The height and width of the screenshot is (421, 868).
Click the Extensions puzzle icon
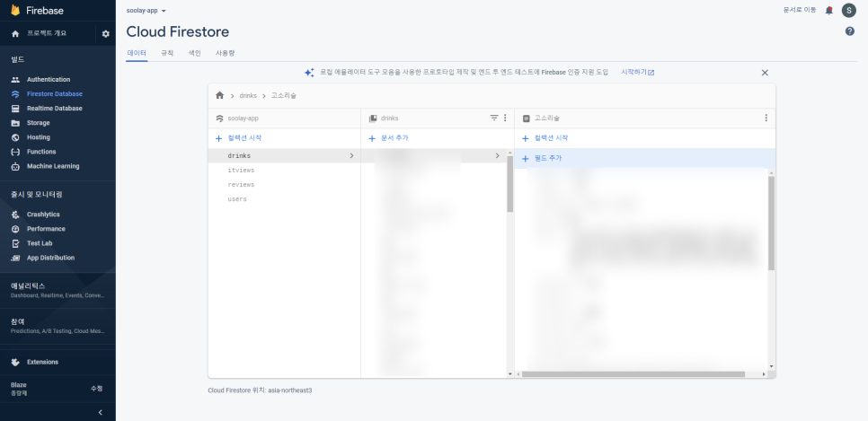point(15,363)
